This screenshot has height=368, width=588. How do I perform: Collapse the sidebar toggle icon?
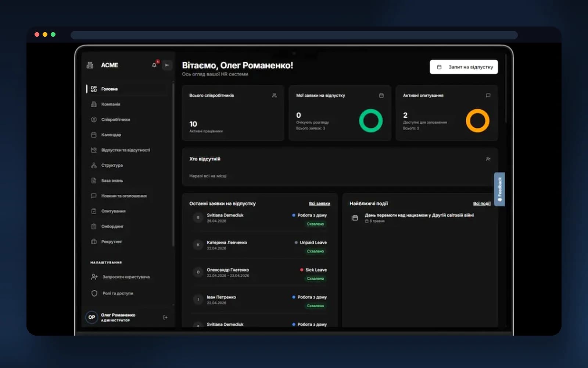(167, 65)
